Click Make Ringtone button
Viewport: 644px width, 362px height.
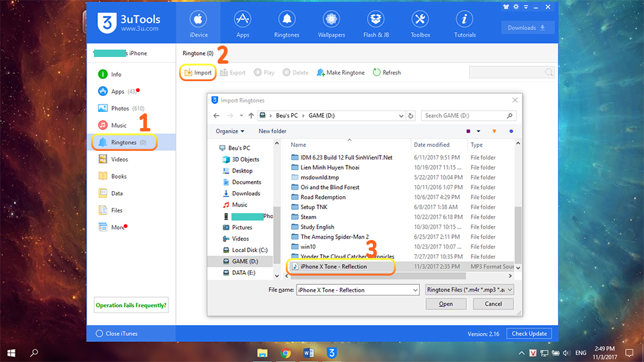click(x=341, y=72)
